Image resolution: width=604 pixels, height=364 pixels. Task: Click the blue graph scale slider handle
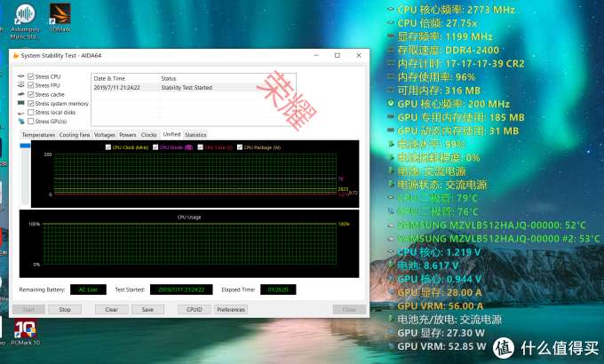coord(25,146)
